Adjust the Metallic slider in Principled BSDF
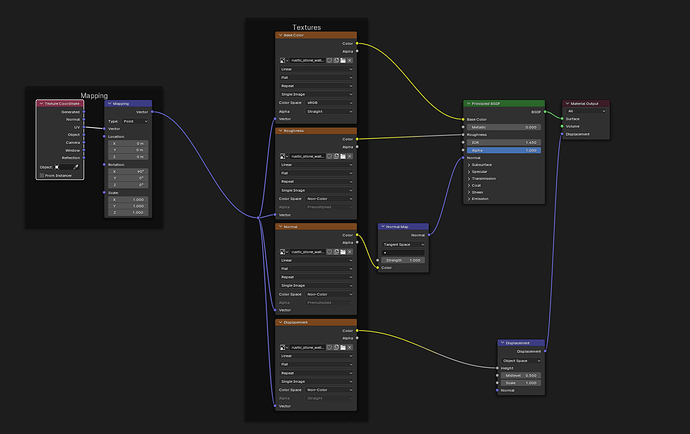 (504, 127)
